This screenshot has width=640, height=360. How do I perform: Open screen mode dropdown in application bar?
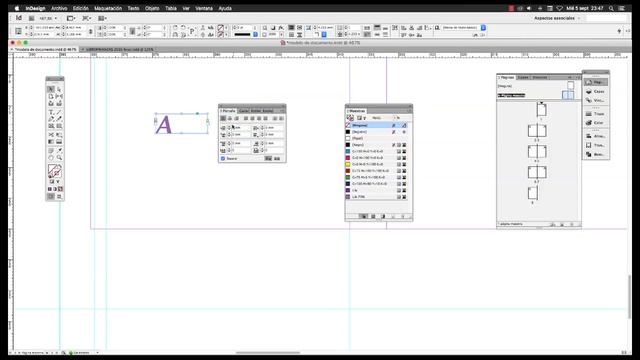(87, 18)
